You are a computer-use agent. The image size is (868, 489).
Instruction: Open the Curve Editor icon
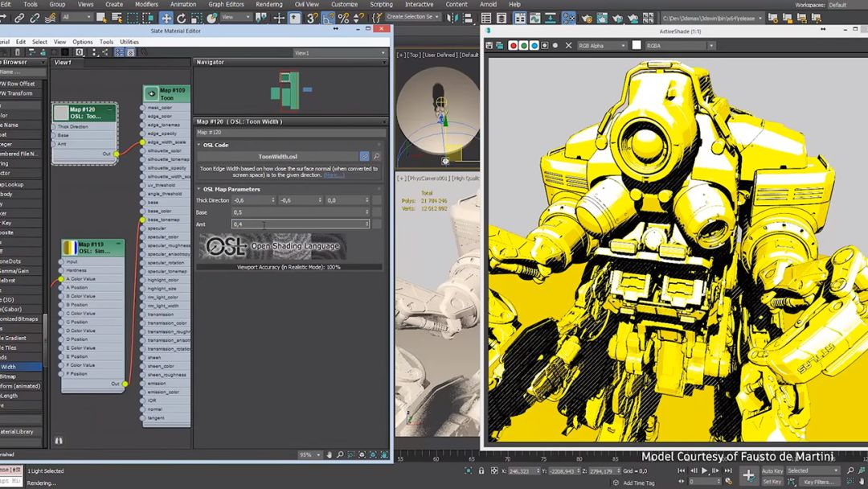[534, 18]
